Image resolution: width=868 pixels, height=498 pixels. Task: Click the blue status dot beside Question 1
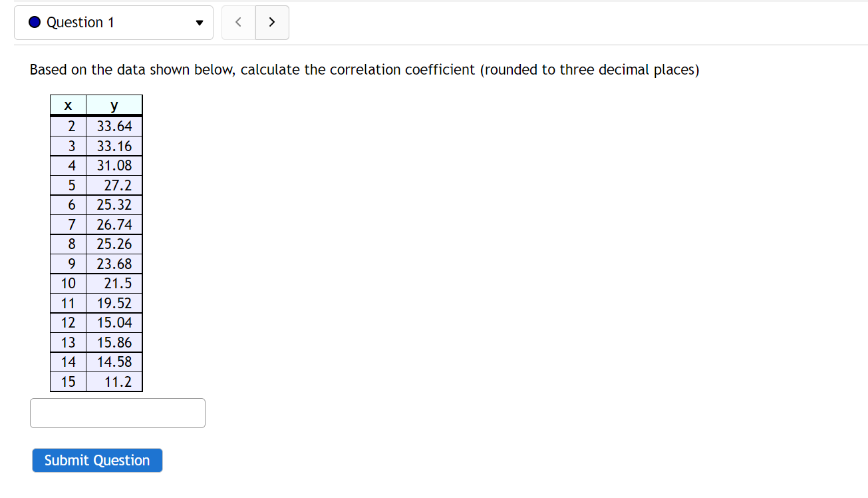pos(34,22)
